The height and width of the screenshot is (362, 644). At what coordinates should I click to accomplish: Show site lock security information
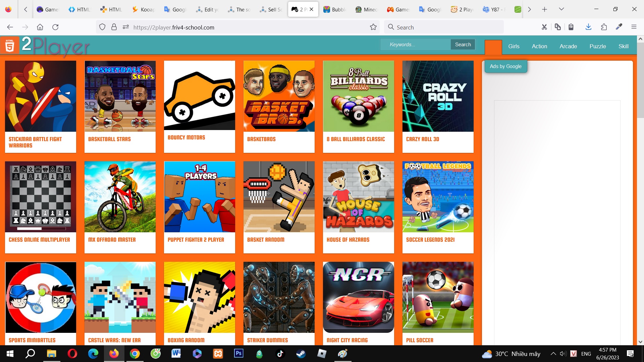pyautogui.click(x=114, y=27)
